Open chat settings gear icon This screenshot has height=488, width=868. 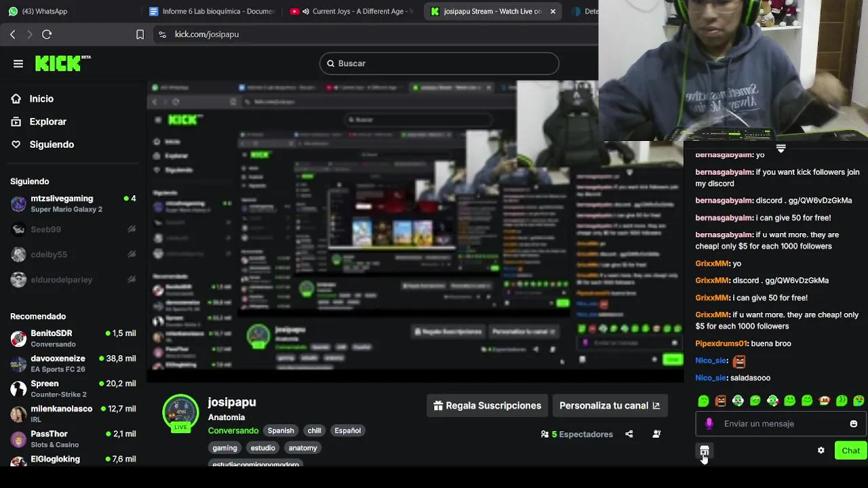coord(821,451)
